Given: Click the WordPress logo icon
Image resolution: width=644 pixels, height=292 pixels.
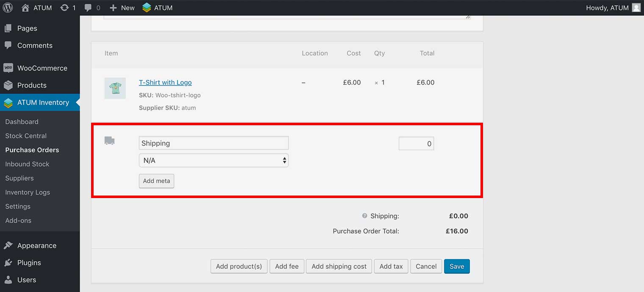Looking at the screenshot, I should [x=8, y=8].
